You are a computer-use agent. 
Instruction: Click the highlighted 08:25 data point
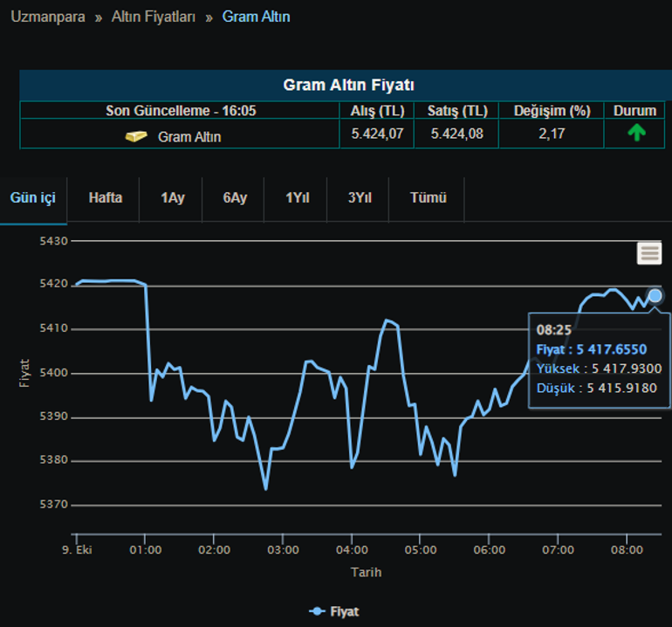click(x=655, y=296)
